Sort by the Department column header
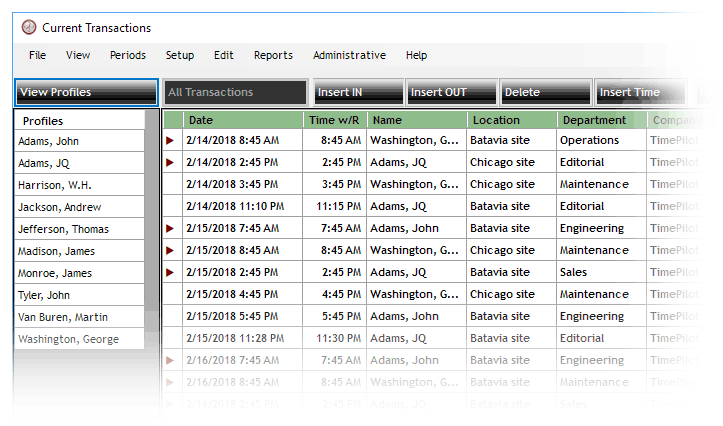Screen dimensions: 723x426 [602, 120]
